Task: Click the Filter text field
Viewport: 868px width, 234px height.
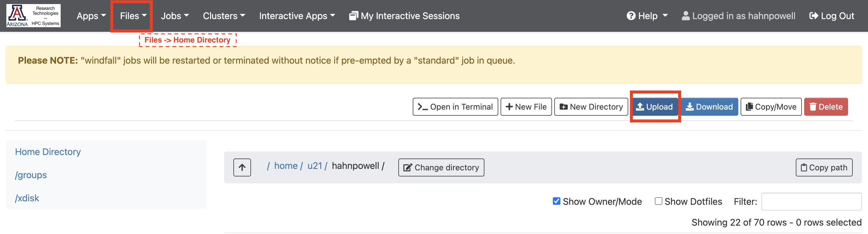Action: tap(811, 201)
